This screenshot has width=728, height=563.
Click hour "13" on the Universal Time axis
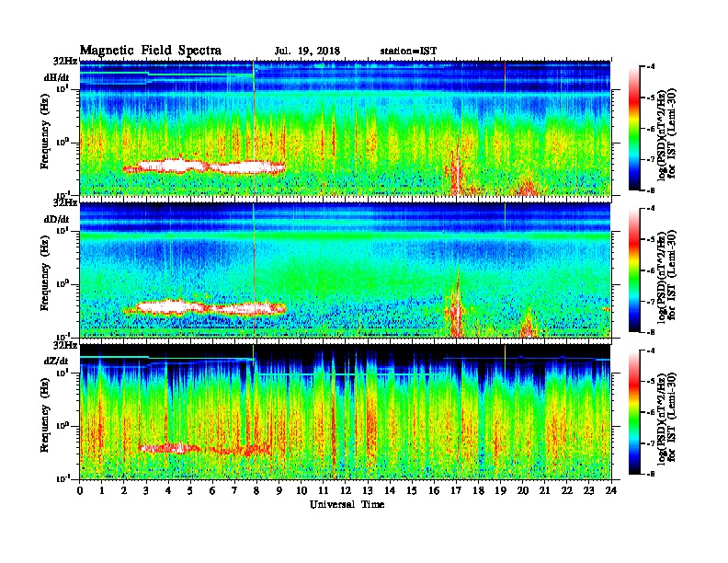click(368, 491)
